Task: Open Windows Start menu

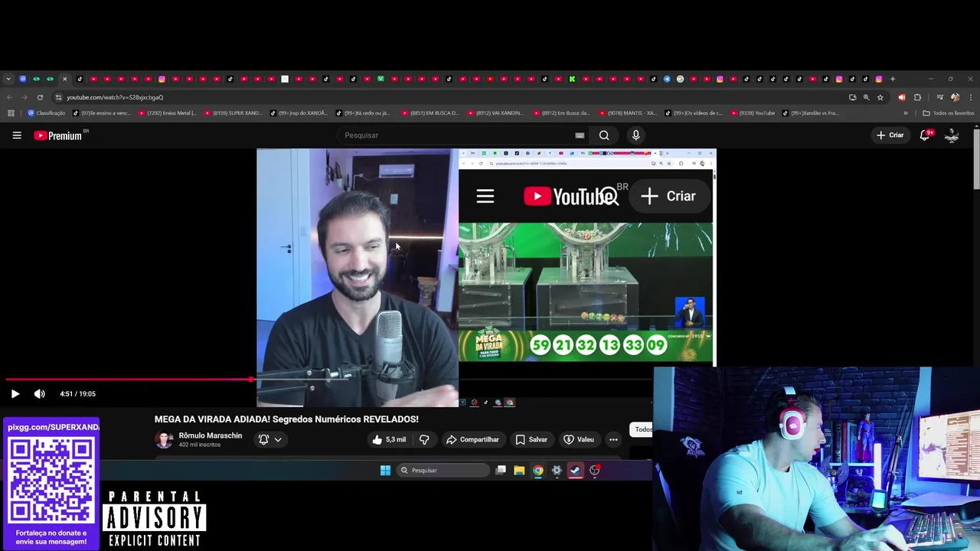Action: [x=385, y=471]
